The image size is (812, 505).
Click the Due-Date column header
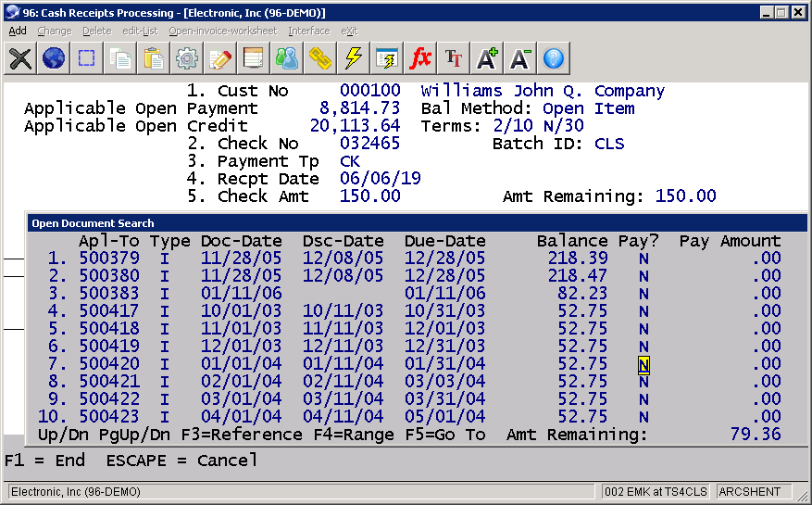pyautogui.click(x=444, y=241)
